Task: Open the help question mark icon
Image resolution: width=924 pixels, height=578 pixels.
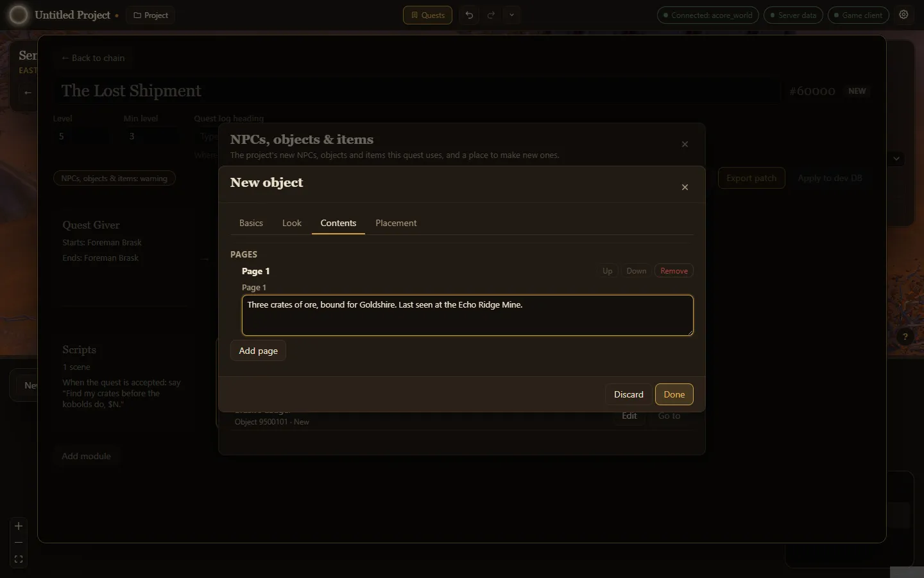Action: (905, 337)
